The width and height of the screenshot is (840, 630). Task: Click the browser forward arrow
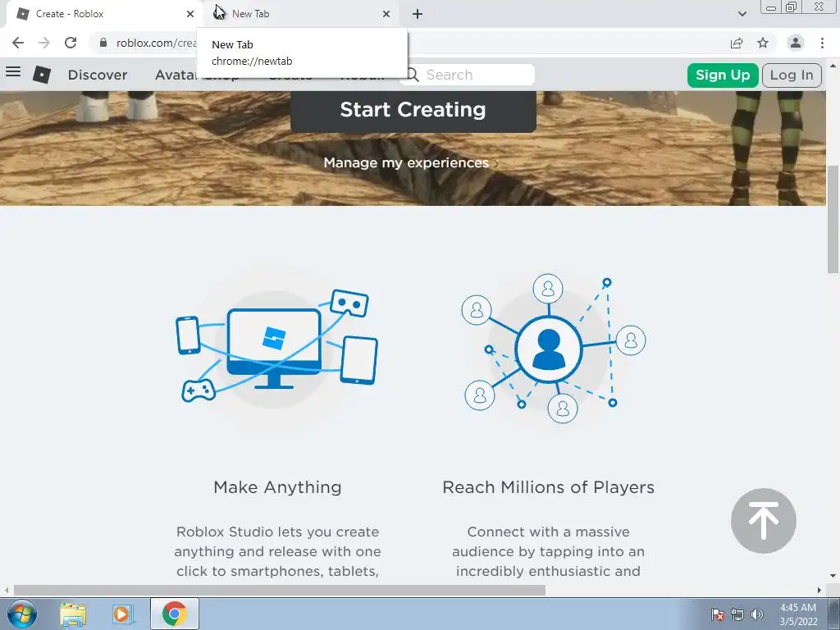(x=44, y=43)
